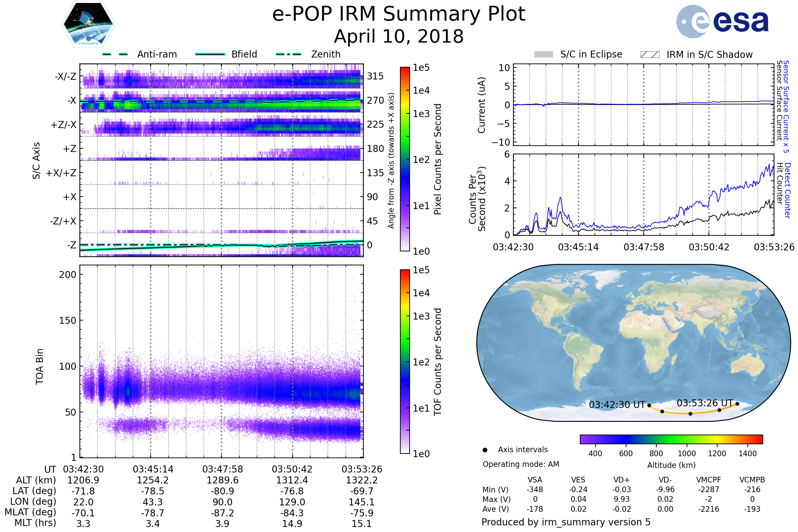
Task: Click the VMCPF column header in voltage table
Action: 708,480
